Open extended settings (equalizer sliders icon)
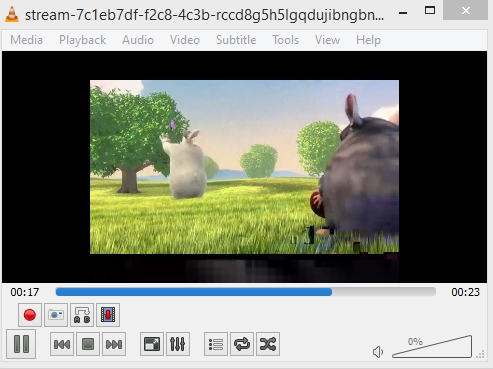This screenshot has width=493, height=369. [x=178, y=344]
